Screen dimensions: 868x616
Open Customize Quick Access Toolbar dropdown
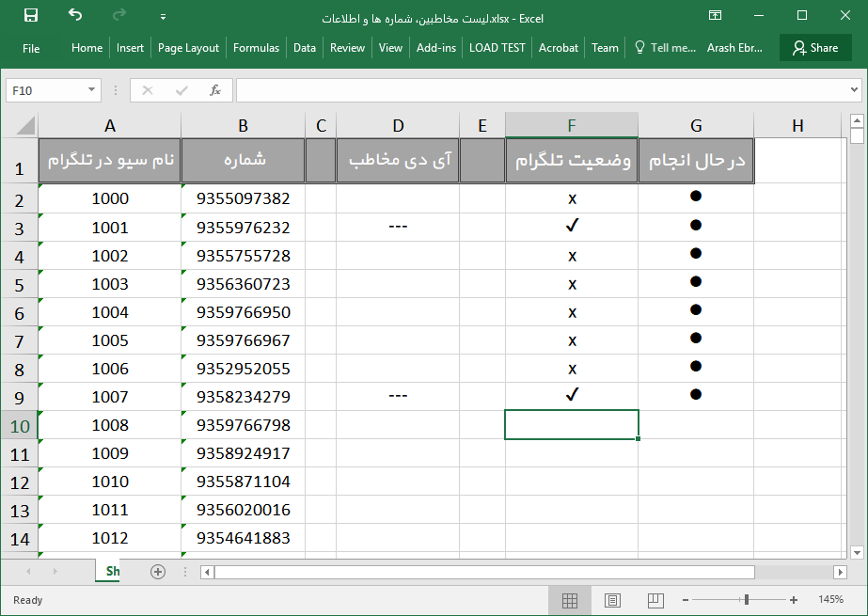[x=163, y=17]
